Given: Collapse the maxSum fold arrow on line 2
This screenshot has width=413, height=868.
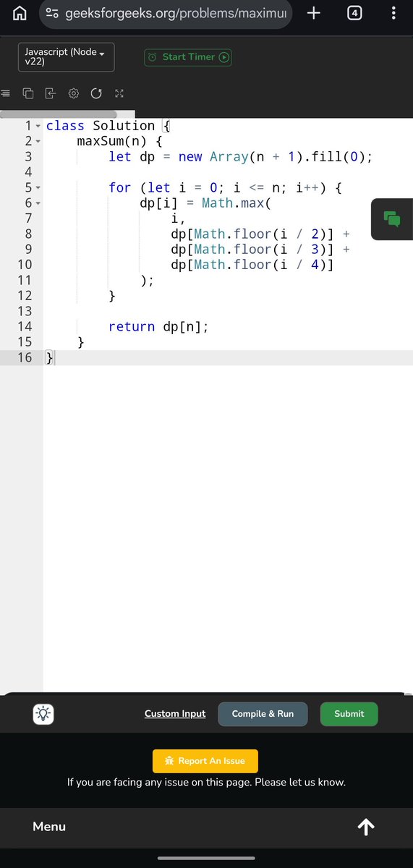Looking at the screenshot, I should tap(38, 141).
